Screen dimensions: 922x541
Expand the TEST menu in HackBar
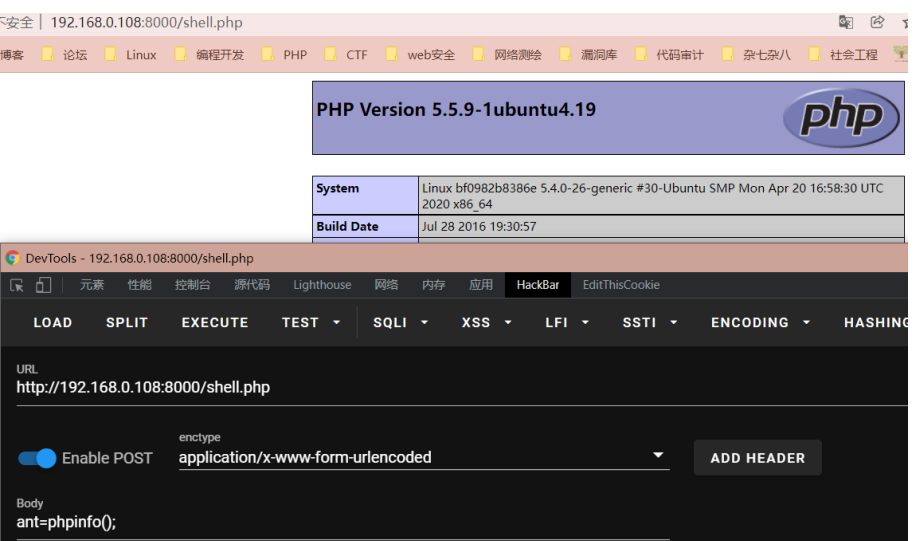(x=311, y=322)
